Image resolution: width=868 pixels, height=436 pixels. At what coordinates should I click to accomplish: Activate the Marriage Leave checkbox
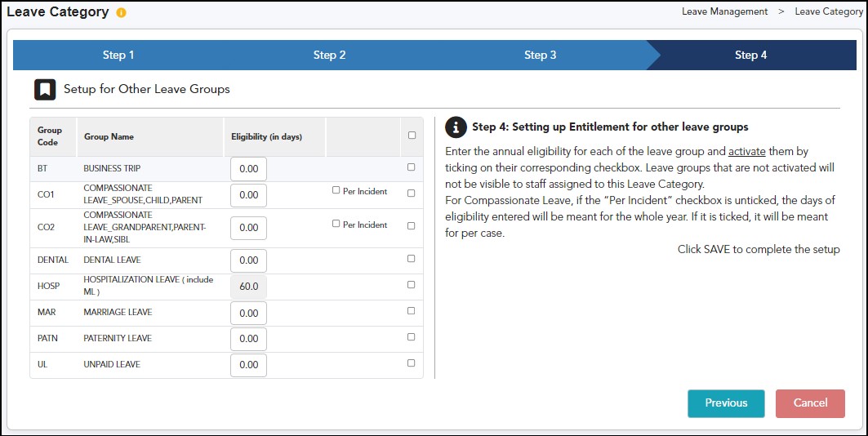pos(412,311)
